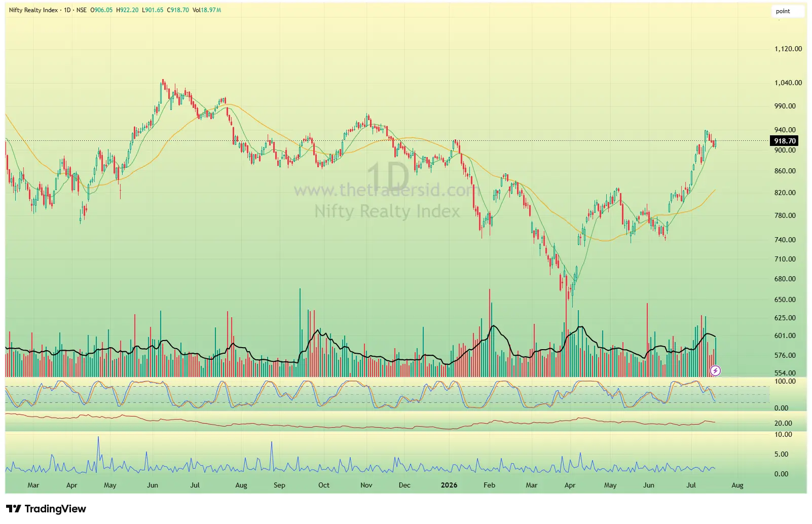Select the open value O906.05

[x=101, y=10]
